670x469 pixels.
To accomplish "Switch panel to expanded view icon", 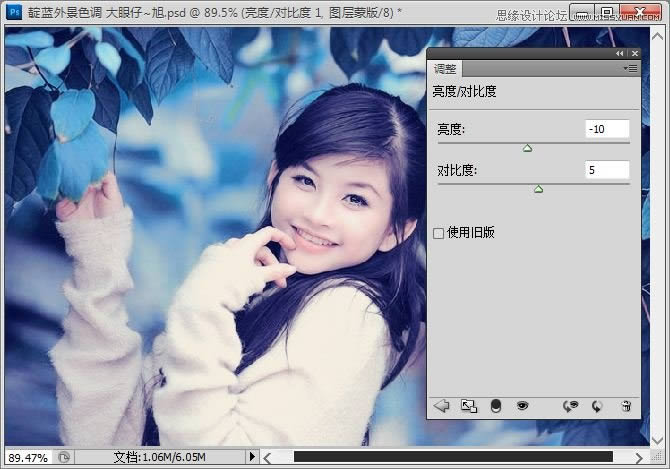I will coord(468,406).
